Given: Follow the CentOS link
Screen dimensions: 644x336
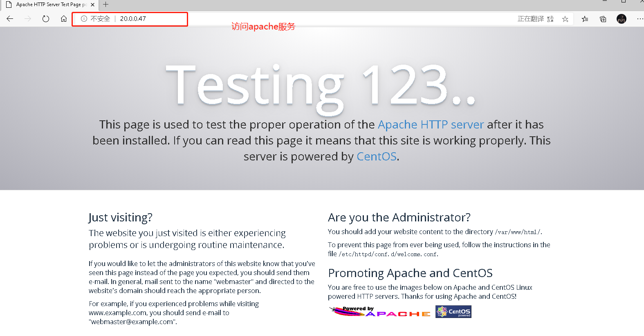Looking at the screenshot, I should (x=377, y=156).
